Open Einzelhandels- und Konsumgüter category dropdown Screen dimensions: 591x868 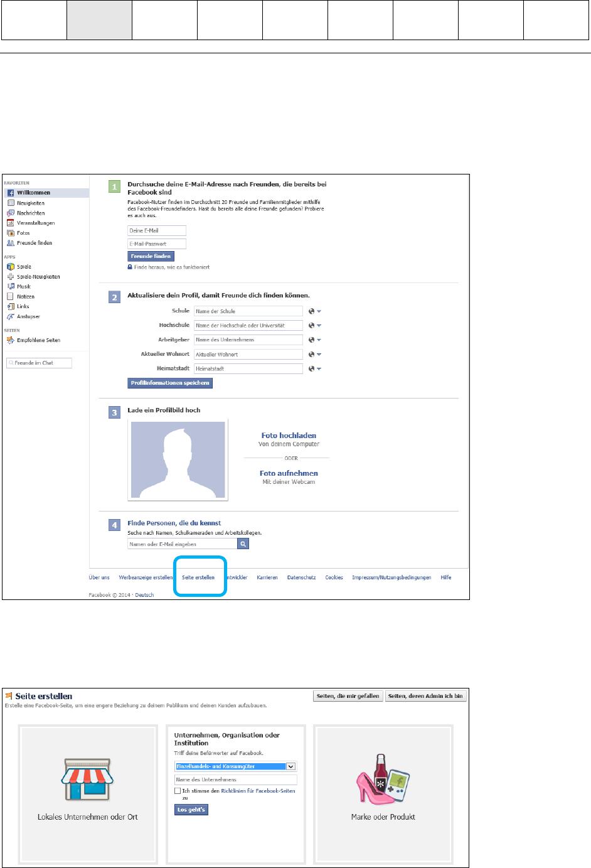coord(235,766)
